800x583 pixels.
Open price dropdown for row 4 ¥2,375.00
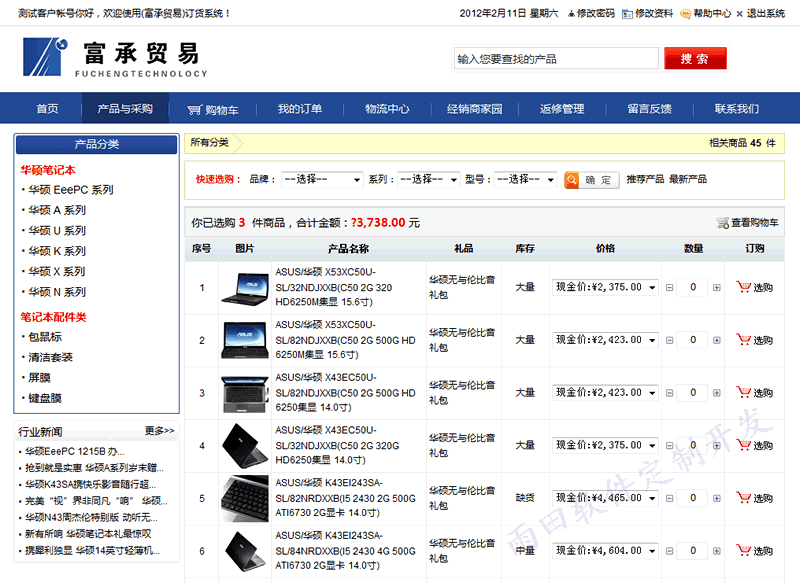coord(605,445)
